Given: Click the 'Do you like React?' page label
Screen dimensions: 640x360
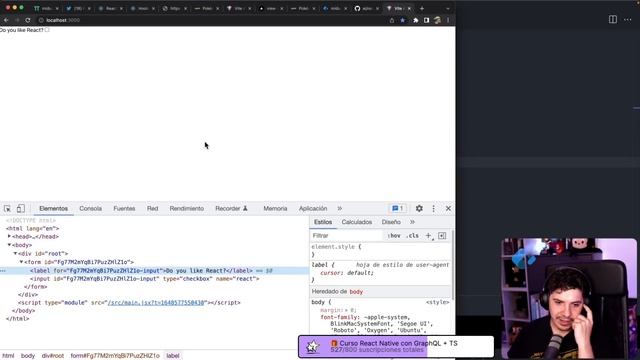Looking at the screenshot, I should pyautogui.click(x=22, y=30).
